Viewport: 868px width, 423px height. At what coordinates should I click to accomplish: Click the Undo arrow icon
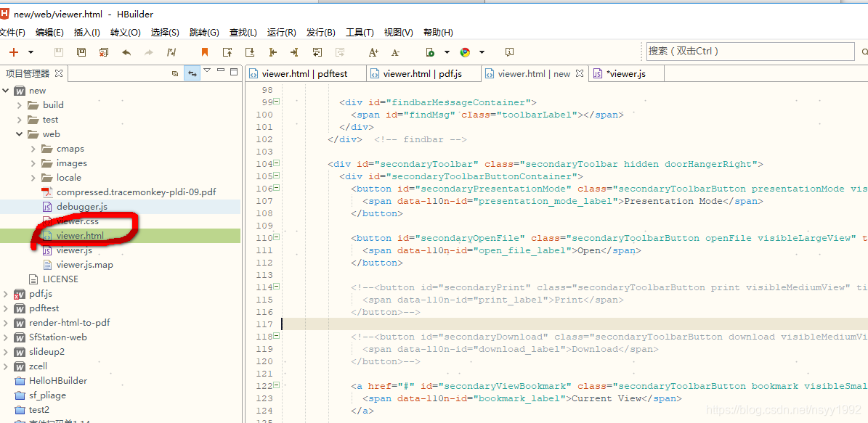(126, 52)
